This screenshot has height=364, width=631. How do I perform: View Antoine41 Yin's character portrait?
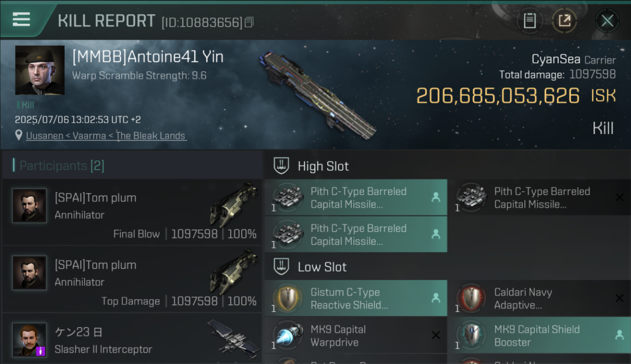(x=40, y=70)
